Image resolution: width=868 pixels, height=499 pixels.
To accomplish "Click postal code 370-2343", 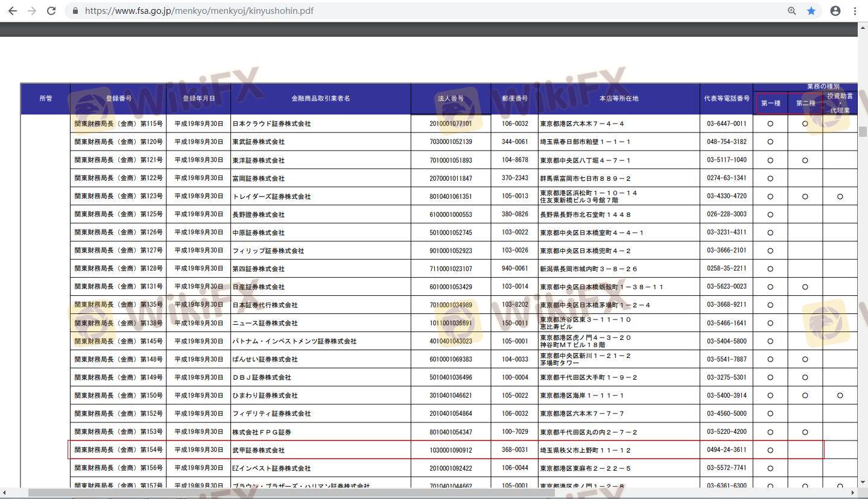I will point(515,178).
